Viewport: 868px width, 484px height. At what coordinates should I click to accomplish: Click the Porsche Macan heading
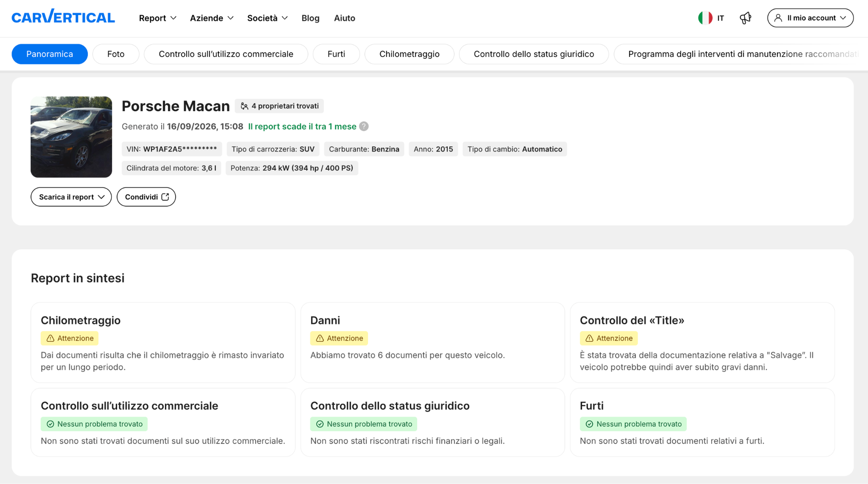point(176,106)
